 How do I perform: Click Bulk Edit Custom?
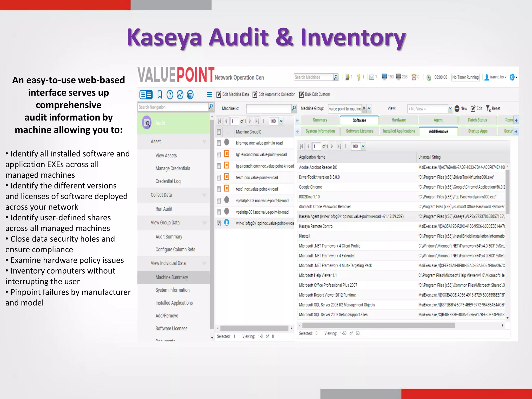314,94
